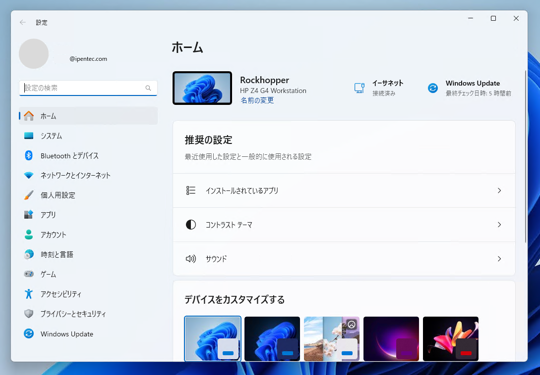This screenshot has width=540, height=375.
Task: Click デバイスをカスタマイズする heading
Action: [235, 300]
